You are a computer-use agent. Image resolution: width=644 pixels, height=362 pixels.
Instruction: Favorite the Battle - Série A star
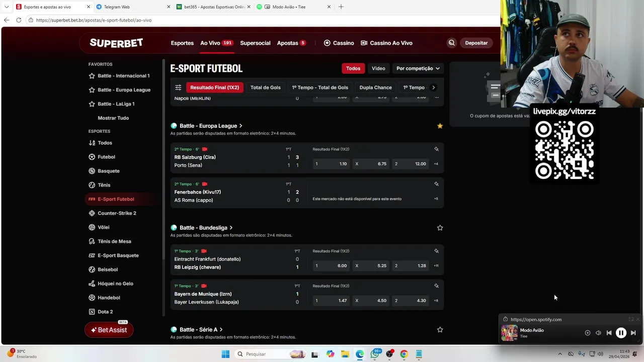(440, 330)
